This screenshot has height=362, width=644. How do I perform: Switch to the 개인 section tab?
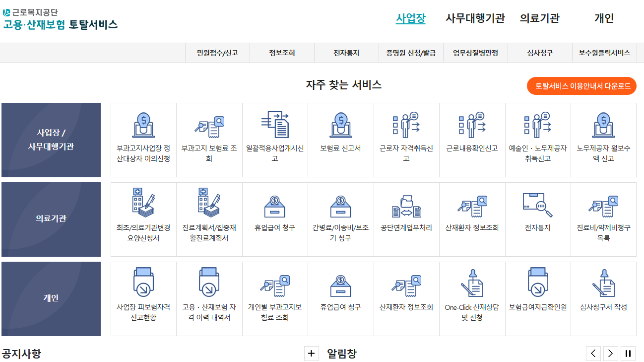[x=603, y=18]
